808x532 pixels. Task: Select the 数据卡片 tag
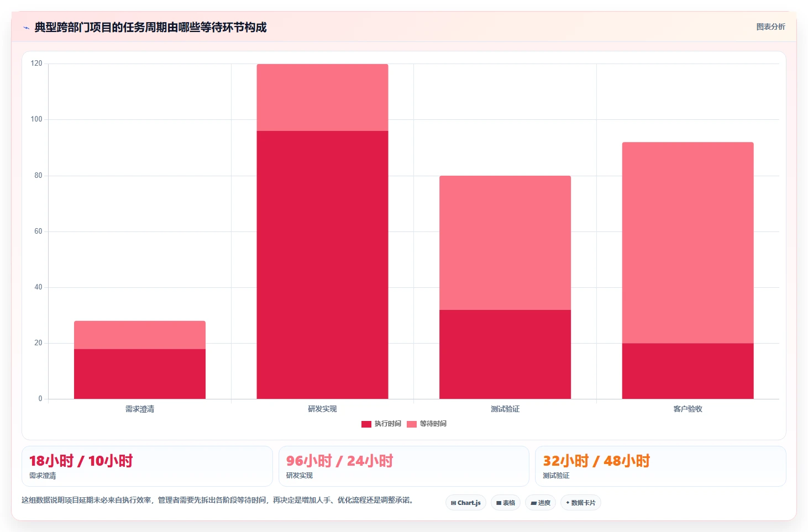tap(581, 503)
